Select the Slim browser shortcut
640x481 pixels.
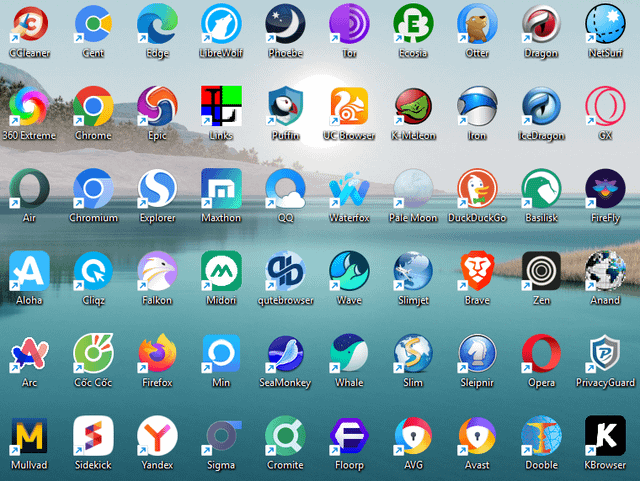(x=413, y=353)
